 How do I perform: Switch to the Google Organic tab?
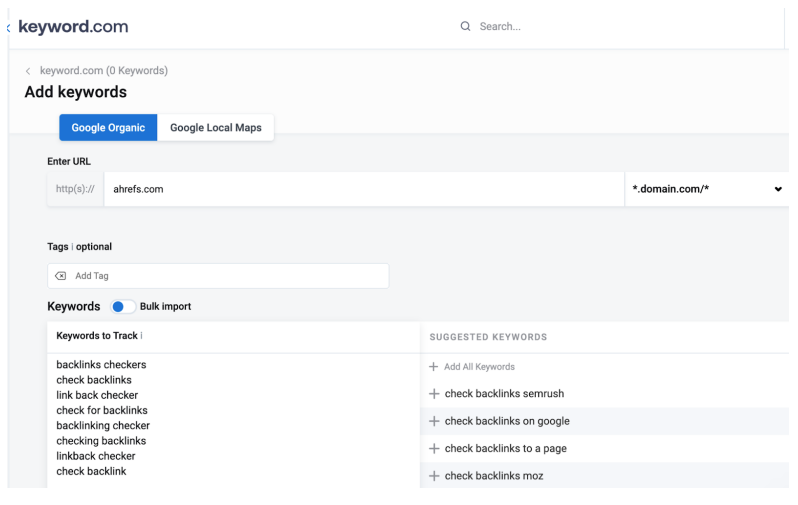click(108, 127)
